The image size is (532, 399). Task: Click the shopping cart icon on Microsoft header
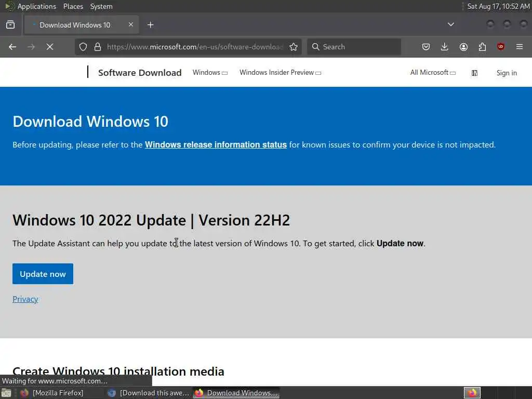[475, 73]
